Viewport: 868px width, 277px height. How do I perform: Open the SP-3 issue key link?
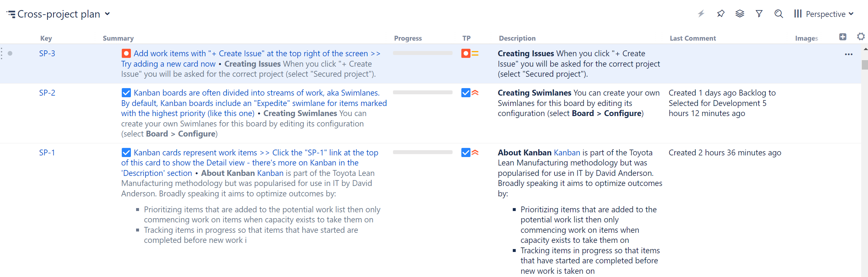click(47, 54)
